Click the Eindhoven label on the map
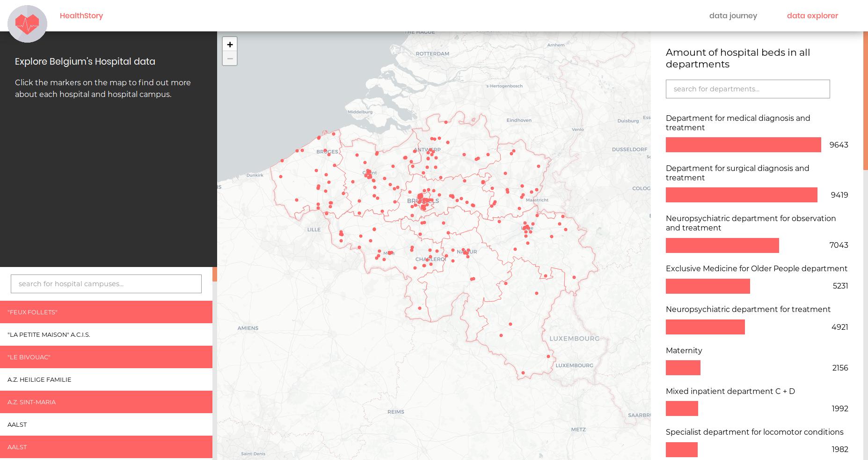 coord(519,120)
